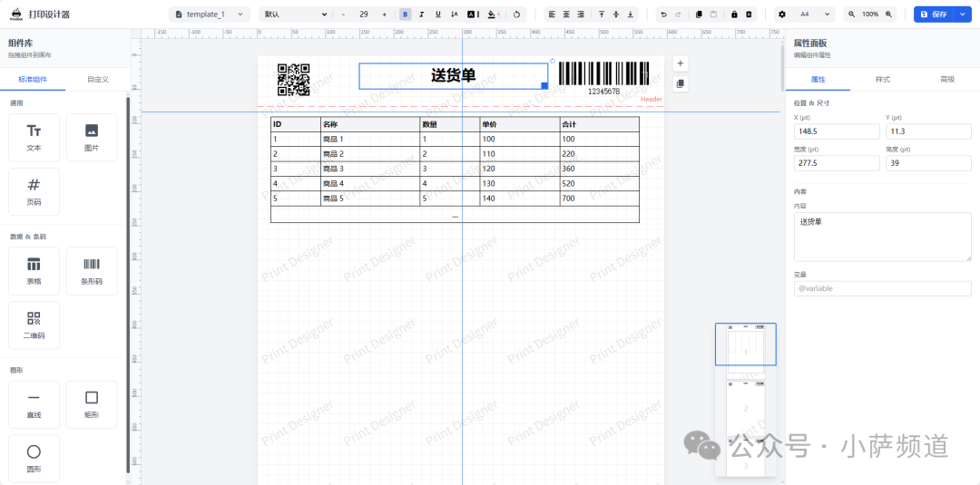Toggle bold formatting in toolbar

pyautogui.click(x=406, y=15)
